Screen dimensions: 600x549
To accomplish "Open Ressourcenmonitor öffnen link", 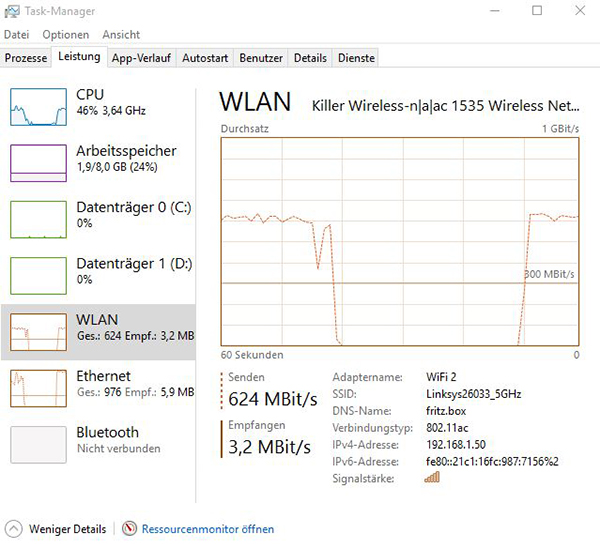I will point(208,529).
